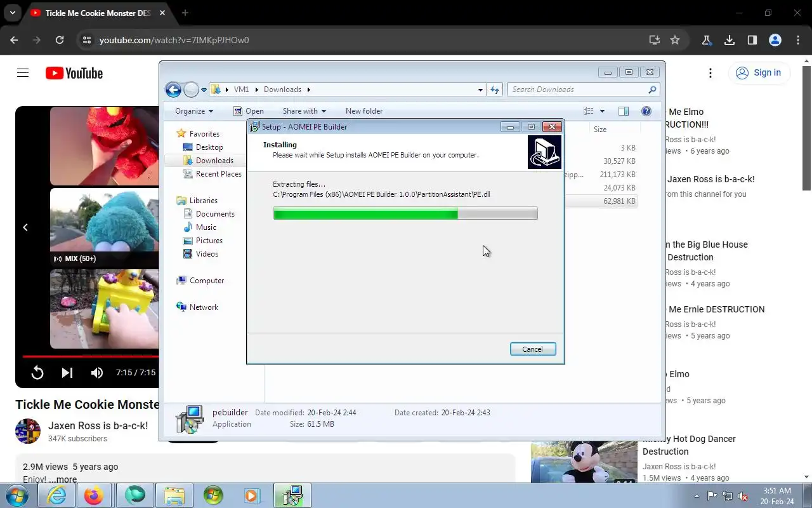Click the Search Downloads field
Image resolution: width=812 pixels, height=508 pixels.
coord(583,90)
